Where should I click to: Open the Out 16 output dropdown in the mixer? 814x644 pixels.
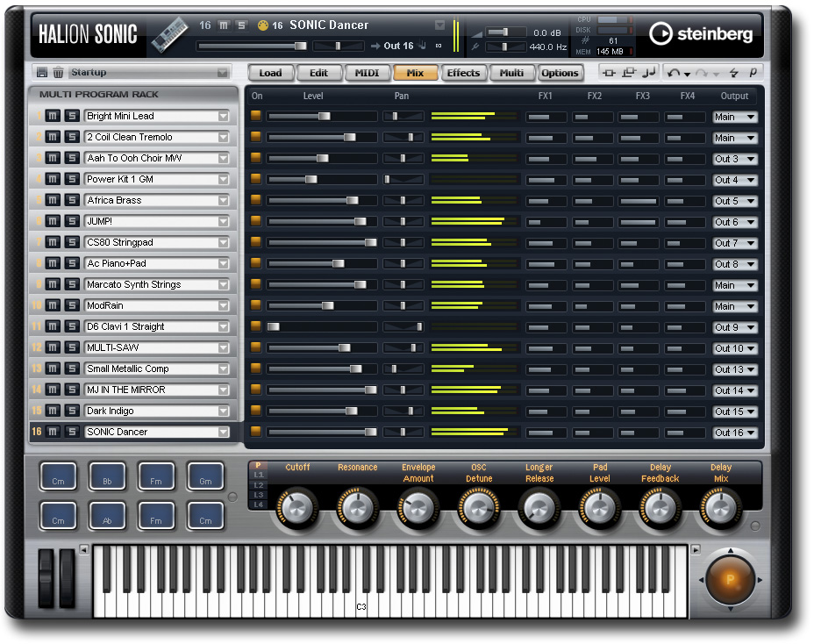click(735, 433)
